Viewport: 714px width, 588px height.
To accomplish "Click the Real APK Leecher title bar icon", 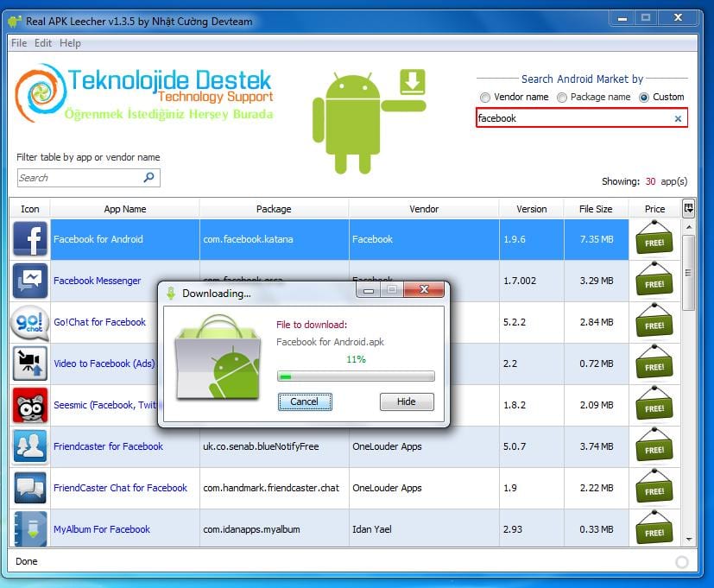I will coord(15,22).
